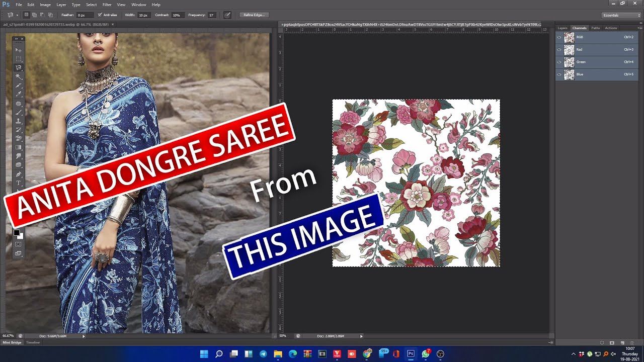
Task: Select the History Brush tool
Action: (x=19, y=130)
